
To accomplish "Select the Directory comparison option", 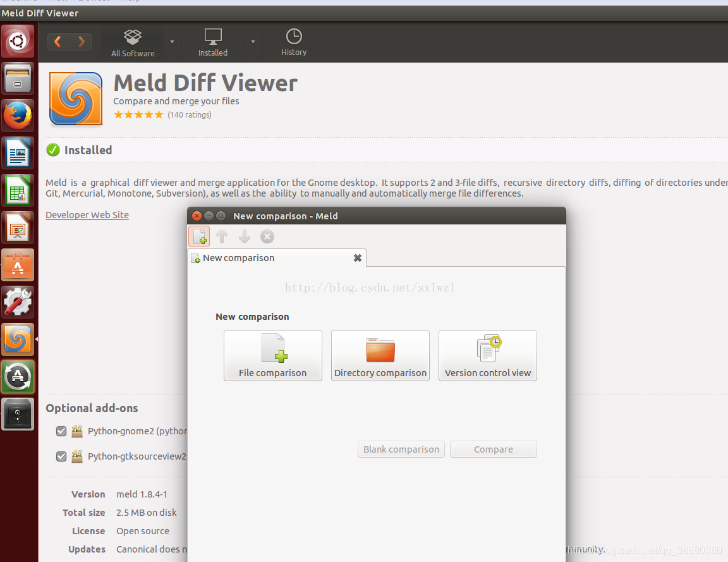I will (380, 355).
